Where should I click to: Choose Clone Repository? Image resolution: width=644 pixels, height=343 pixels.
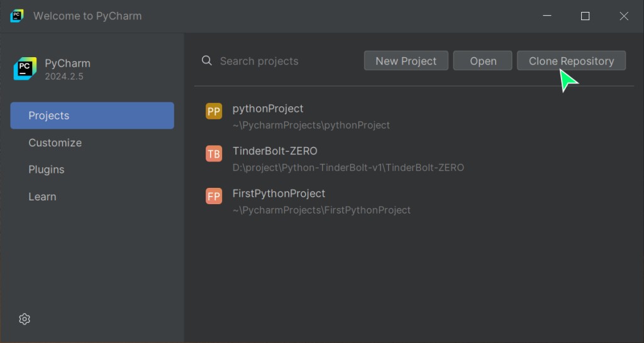pyautogui.click(x=571, y=61)
